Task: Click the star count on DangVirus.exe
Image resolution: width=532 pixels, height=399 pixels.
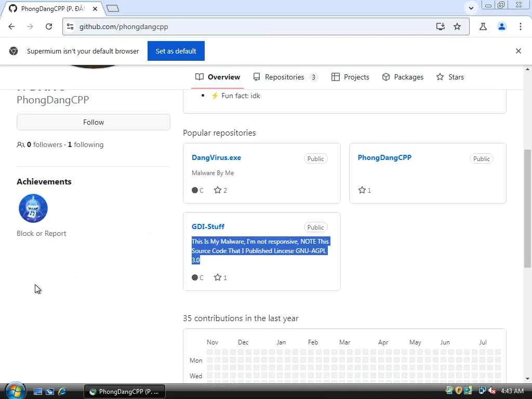Action: coord(220,190)
